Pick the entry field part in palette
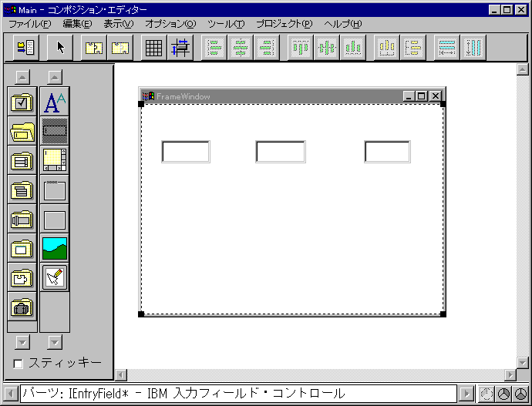The height and width of the screenshot is (406, 532). tap(55, 131)
